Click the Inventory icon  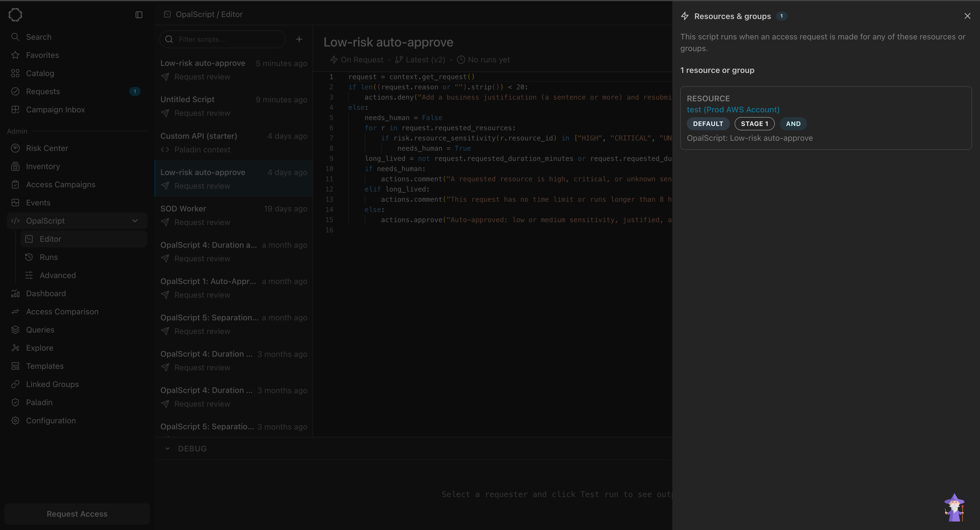(15, 166)
